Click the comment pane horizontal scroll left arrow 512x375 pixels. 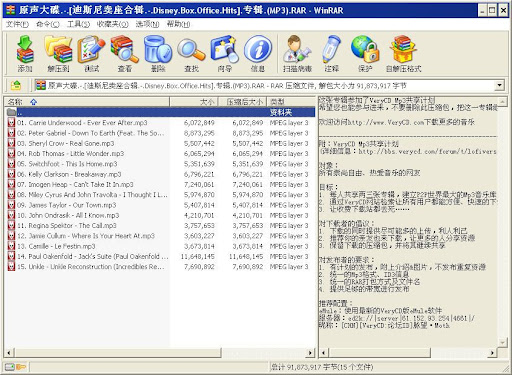point(324,352)
